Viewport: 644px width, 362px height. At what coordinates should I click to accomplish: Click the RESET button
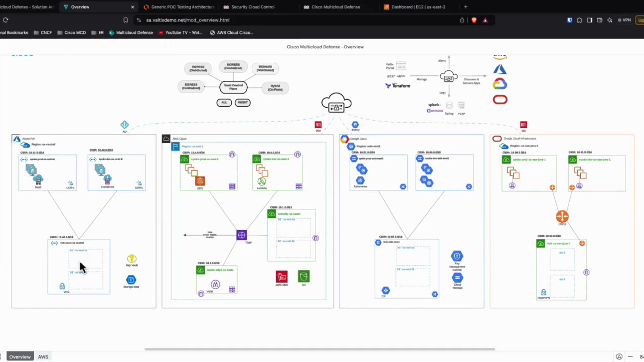(243, 102)
